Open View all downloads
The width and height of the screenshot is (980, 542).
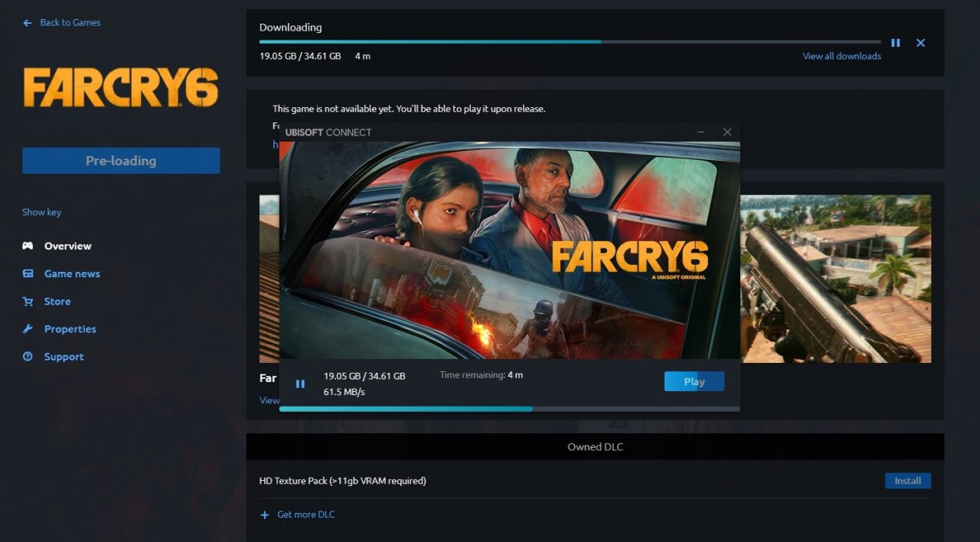pos(841,56)
